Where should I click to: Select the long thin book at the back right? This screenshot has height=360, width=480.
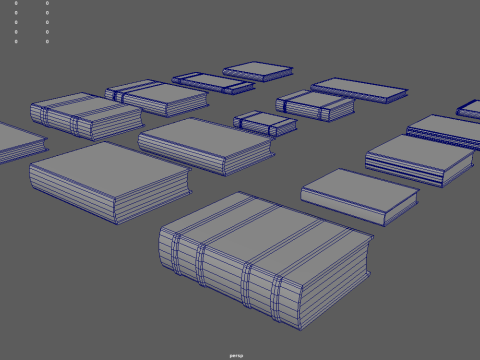click(x=359, y=90)
